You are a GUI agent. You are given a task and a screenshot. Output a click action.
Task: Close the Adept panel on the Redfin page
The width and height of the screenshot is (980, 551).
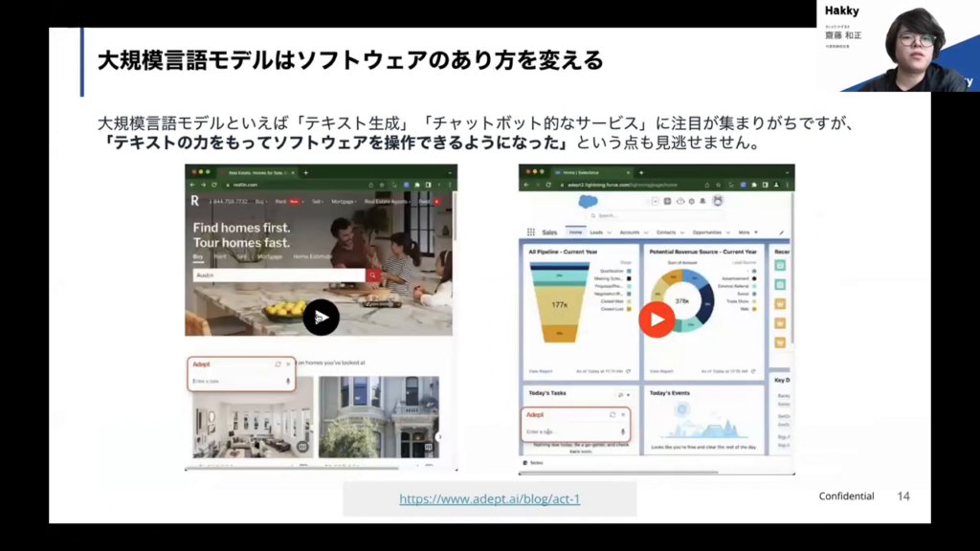coord(289,364)
